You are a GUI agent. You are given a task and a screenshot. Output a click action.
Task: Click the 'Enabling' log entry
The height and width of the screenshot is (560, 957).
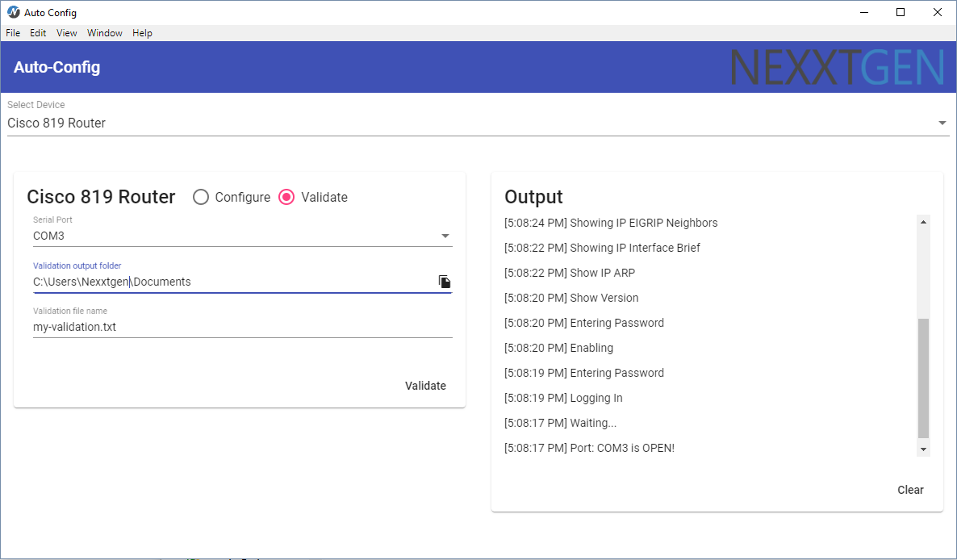coord(558,348)
